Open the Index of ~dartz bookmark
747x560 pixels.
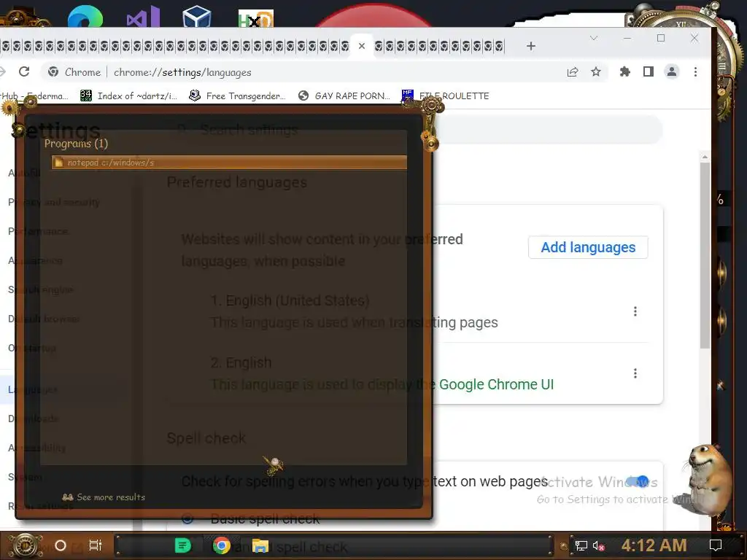point(128,96)
